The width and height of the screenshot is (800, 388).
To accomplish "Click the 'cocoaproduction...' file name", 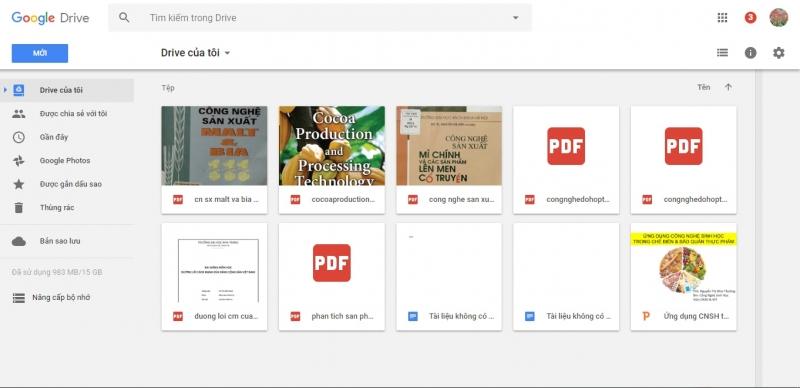I will (x=343, y=200).
